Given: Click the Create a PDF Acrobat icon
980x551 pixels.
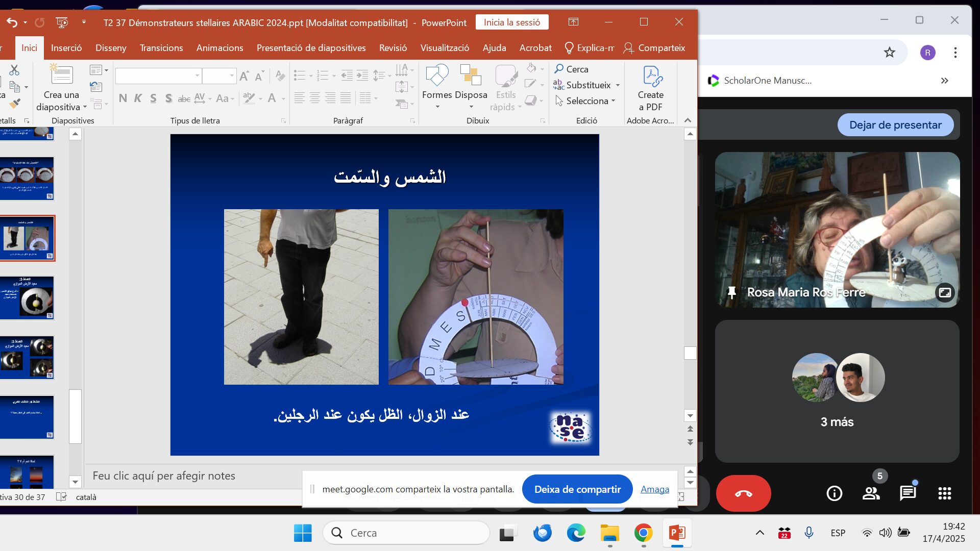Looking at the screenshot, I should (651, 88).
